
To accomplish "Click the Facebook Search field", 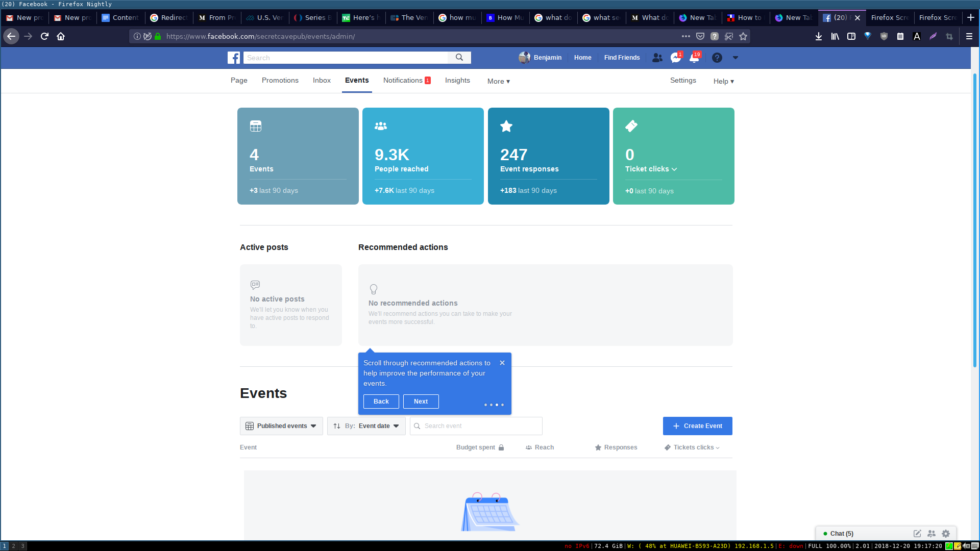I will [x=346, y=58].
